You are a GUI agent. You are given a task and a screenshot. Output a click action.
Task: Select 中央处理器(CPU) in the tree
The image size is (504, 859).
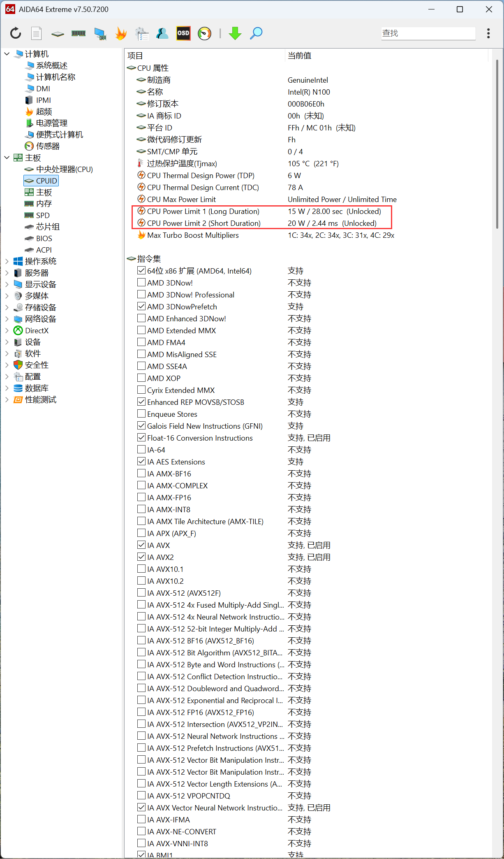click(64, 169)
